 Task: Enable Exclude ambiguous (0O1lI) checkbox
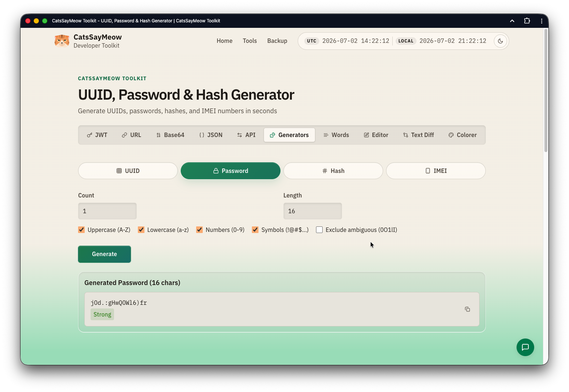click(319, 230)
